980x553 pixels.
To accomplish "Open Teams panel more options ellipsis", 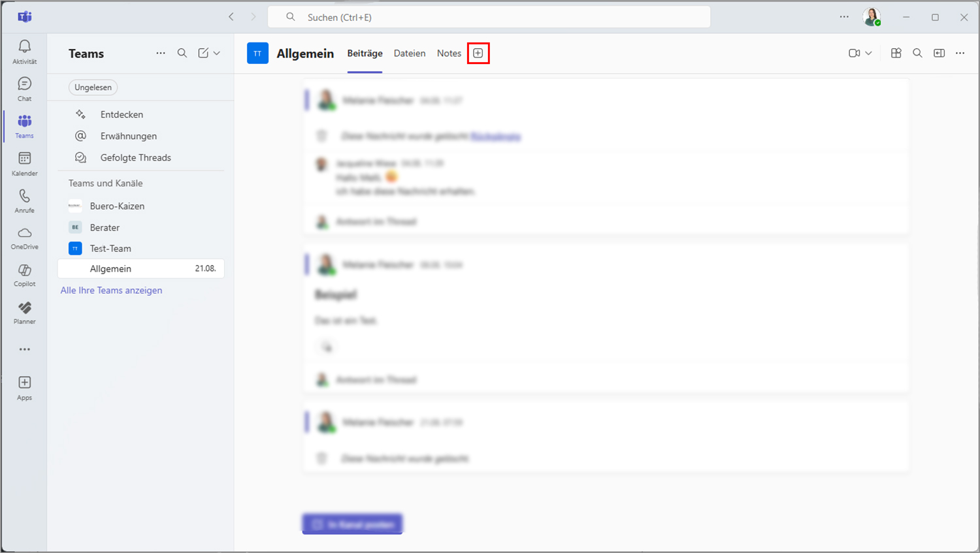I will point(161,54).
